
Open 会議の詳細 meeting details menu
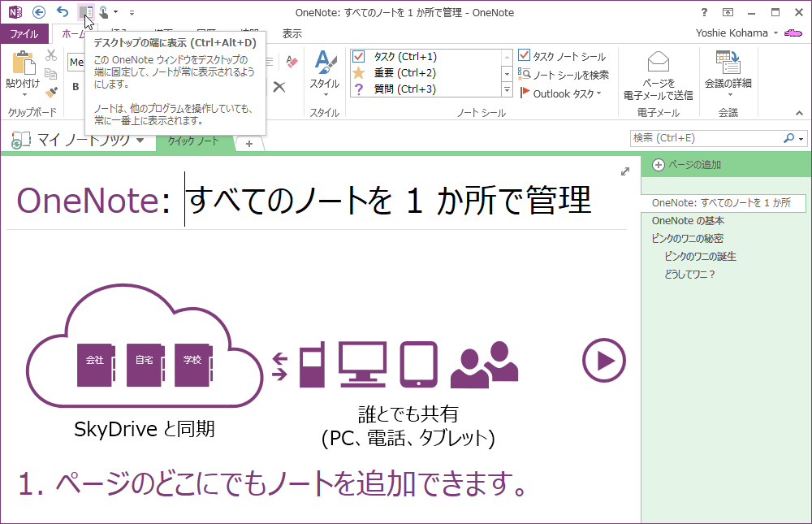click(x=728, y=74)
